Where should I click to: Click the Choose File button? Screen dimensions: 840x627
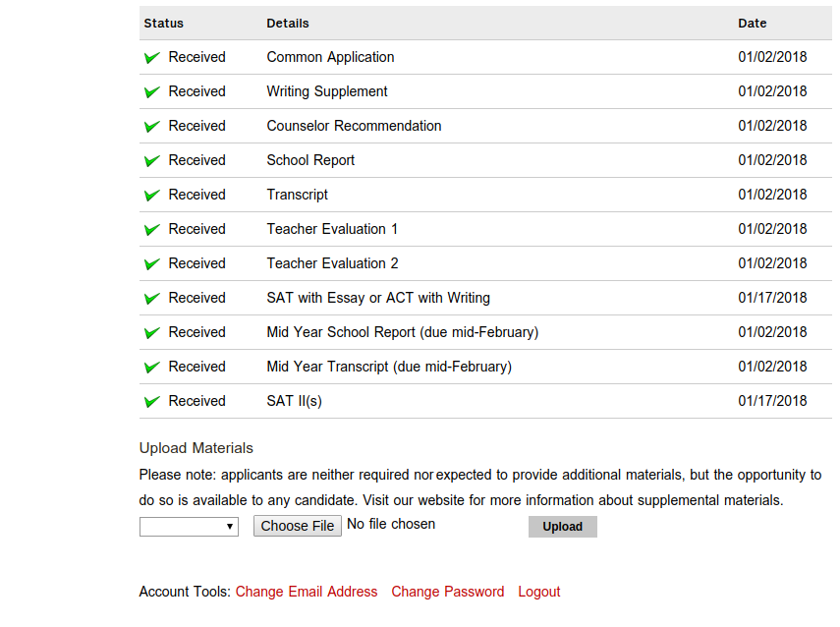(298, 526)
